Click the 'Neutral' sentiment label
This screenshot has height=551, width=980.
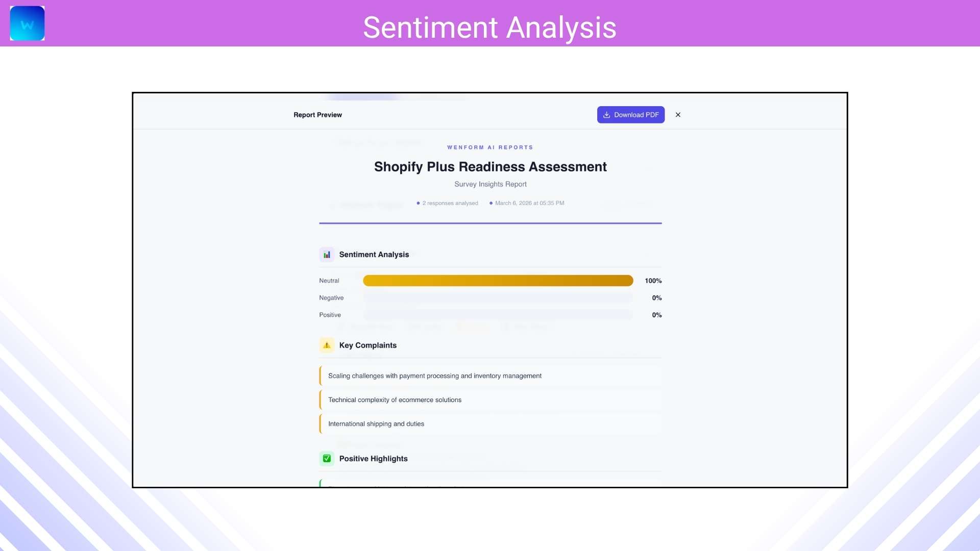[329, 281]
